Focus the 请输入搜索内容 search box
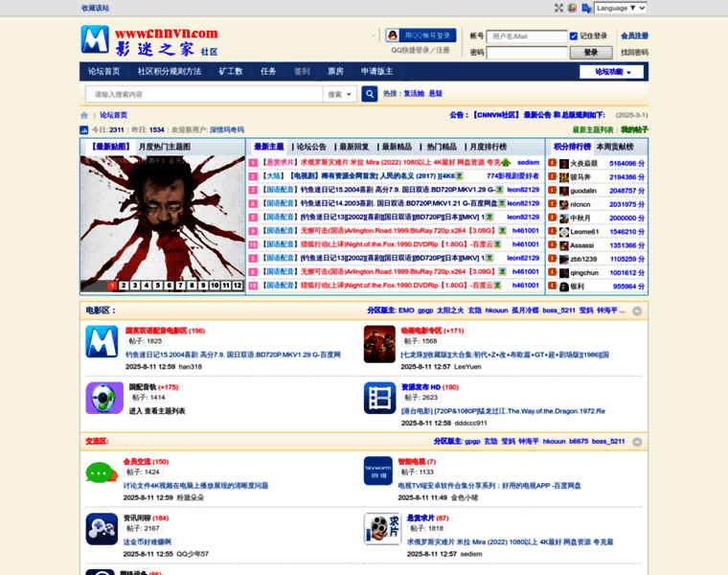 pos(204,94)
